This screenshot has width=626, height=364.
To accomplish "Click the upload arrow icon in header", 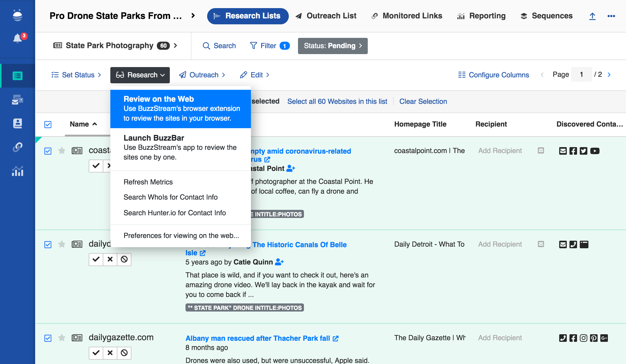I will click(592, 16).
